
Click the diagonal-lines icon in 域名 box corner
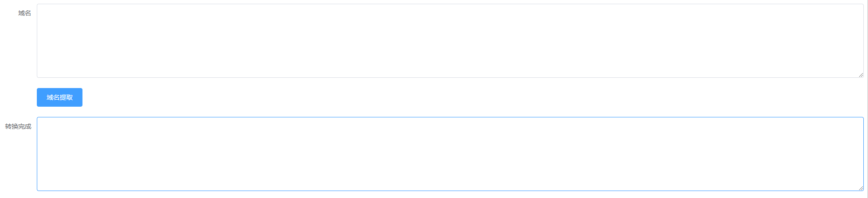point(861,75)
